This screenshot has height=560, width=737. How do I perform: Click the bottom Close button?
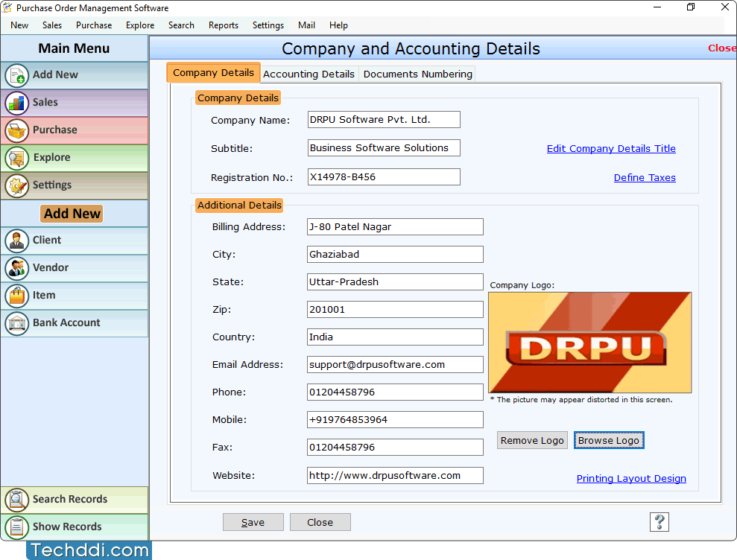click(x=320, y=523)
